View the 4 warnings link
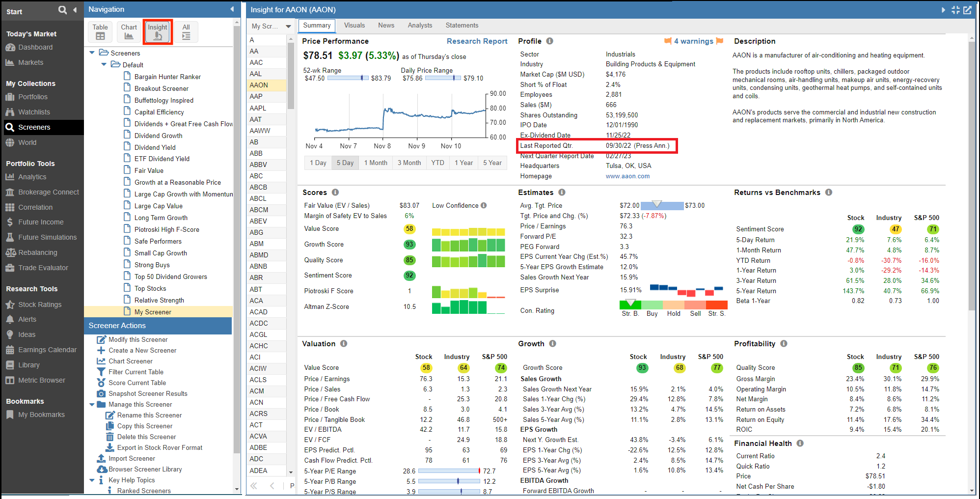Viewport: 980px width, 499px height. [x=693, y=41]
